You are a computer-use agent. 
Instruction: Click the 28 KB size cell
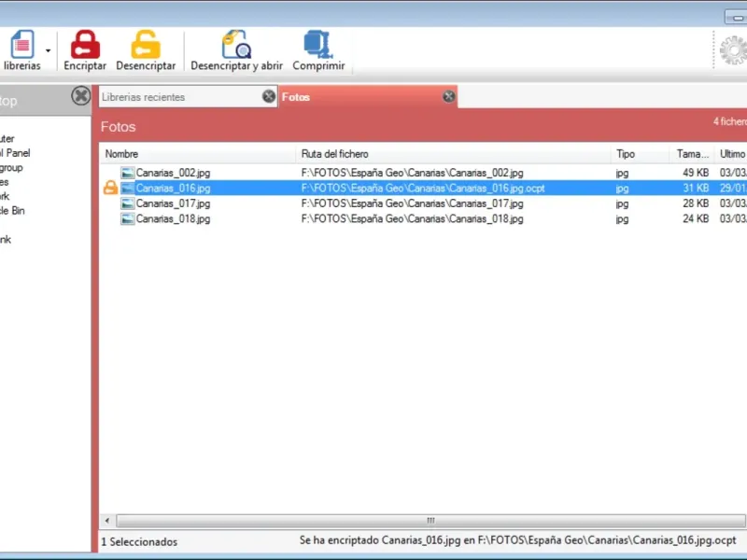pos(696,203)
